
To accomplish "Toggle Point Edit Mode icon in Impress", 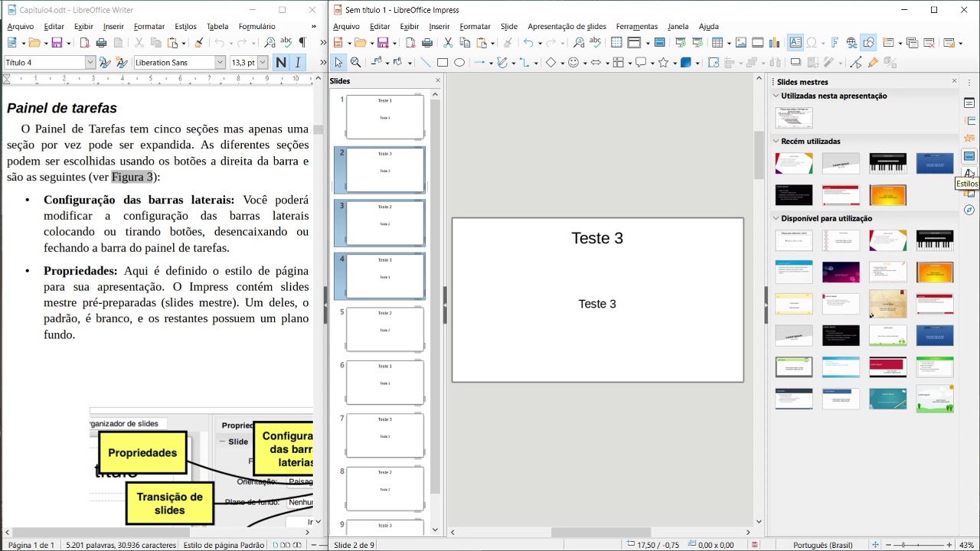I will [x=856, y=63].
